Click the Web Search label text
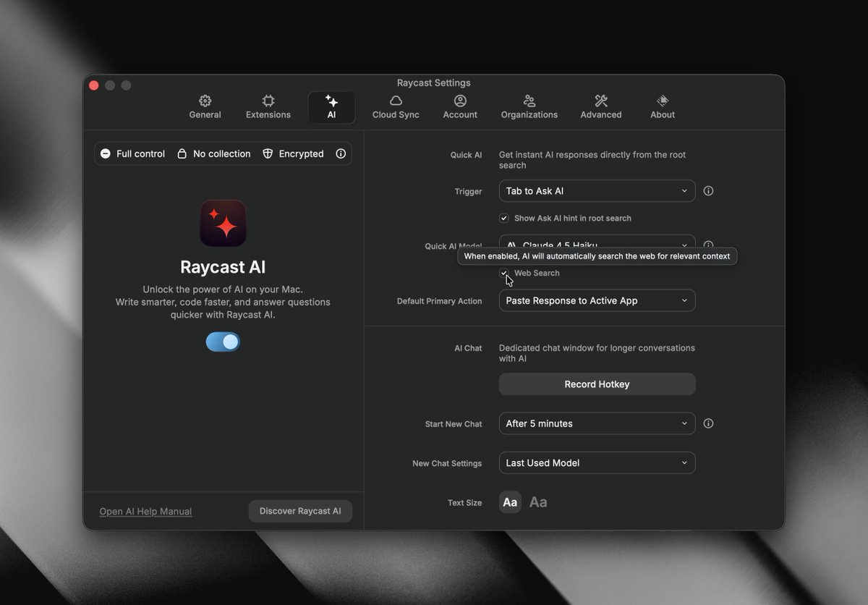This screenshot has width=868, height=605. [537, 273]
